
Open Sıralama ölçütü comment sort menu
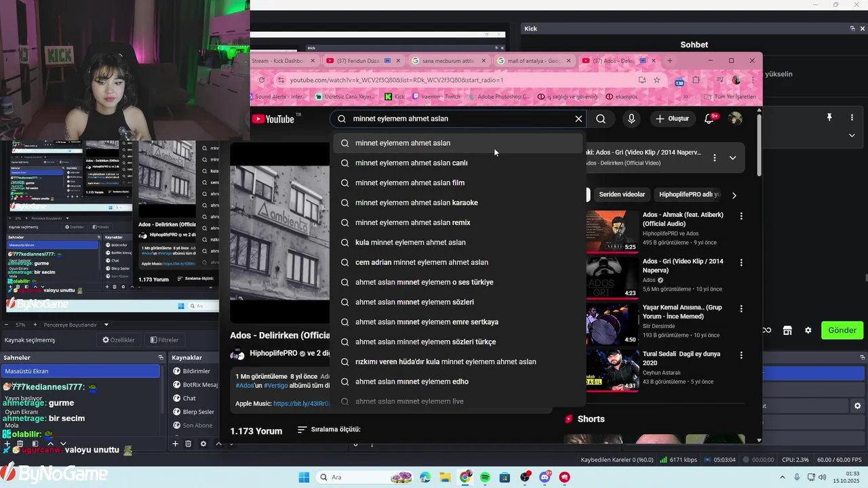tap(329, 430)
